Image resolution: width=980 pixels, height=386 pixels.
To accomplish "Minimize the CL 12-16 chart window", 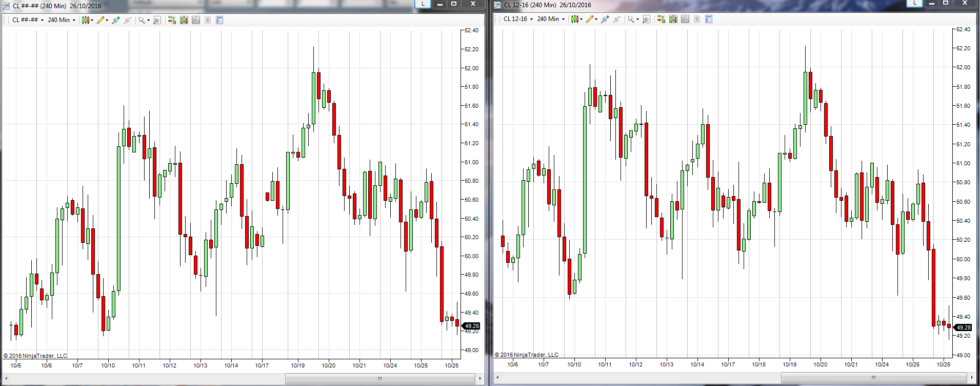I will click(932, 3).
